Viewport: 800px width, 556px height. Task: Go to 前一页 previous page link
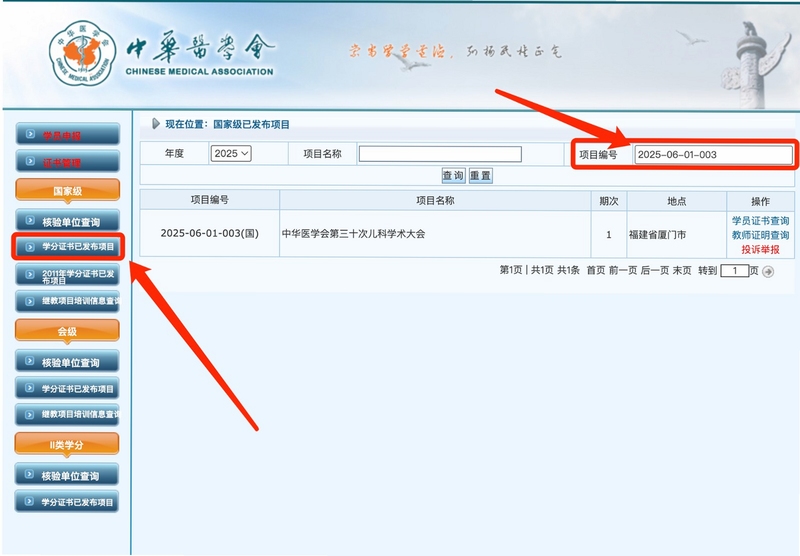623,270
